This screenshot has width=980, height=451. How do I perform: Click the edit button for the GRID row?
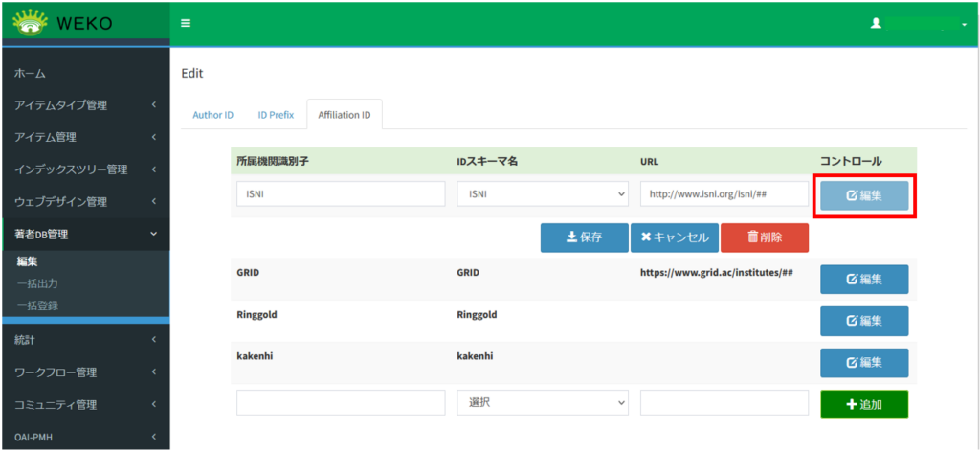click(864, 280)
